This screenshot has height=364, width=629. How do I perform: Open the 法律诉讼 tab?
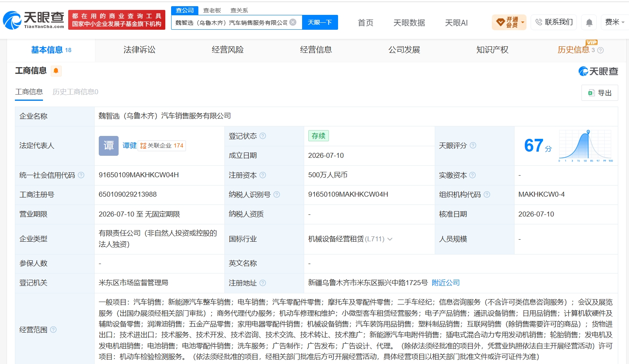pos(139,50)
